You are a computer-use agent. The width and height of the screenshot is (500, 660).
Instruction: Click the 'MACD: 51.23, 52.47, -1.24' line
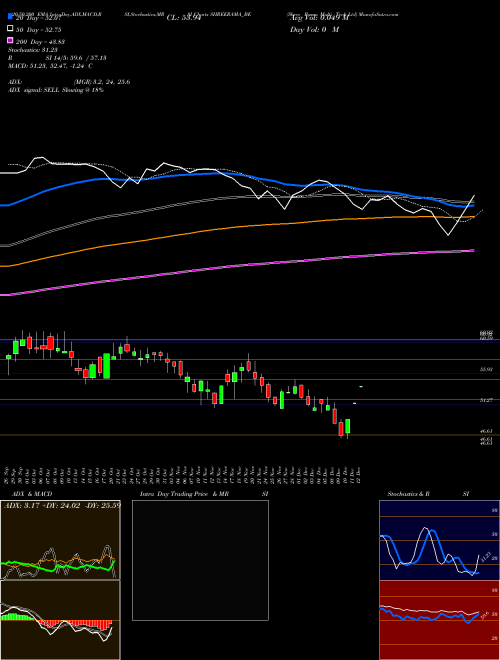[x=48, y=66]
